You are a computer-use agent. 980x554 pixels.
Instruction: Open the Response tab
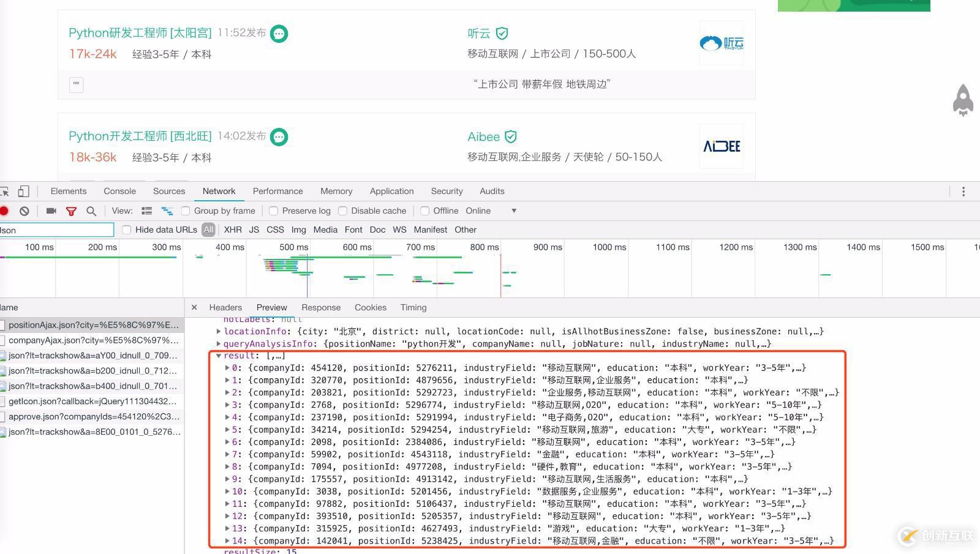[321, 307]
